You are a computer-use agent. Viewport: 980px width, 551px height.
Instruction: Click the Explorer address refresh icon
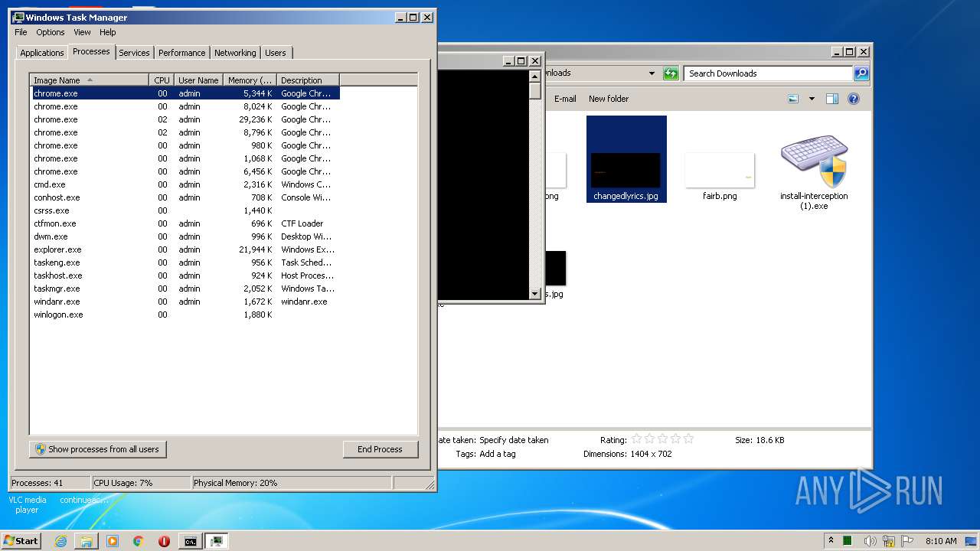671,73
